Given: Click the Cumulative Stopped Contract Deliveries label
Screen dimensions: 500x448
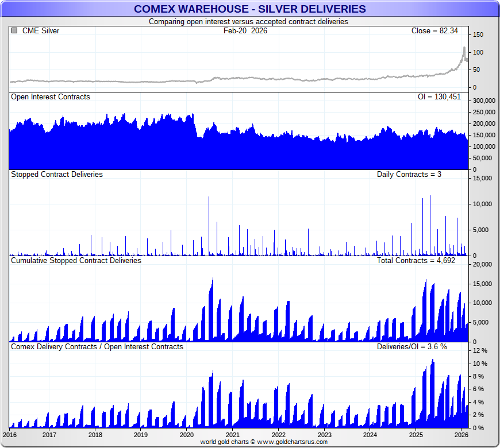Looking at the screenshot, I should pos(76,260).
